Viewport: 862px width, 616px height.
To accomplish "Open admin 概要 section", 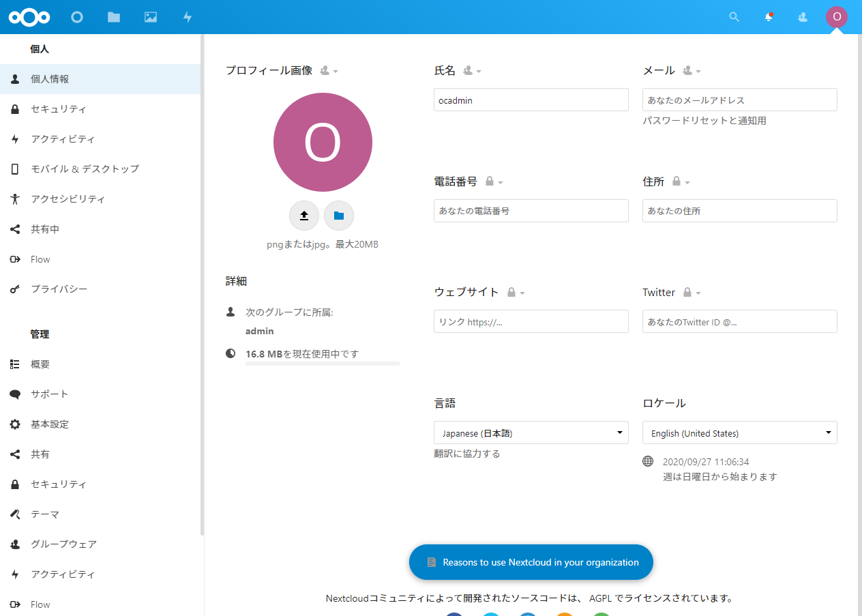I will click(100, 364).
